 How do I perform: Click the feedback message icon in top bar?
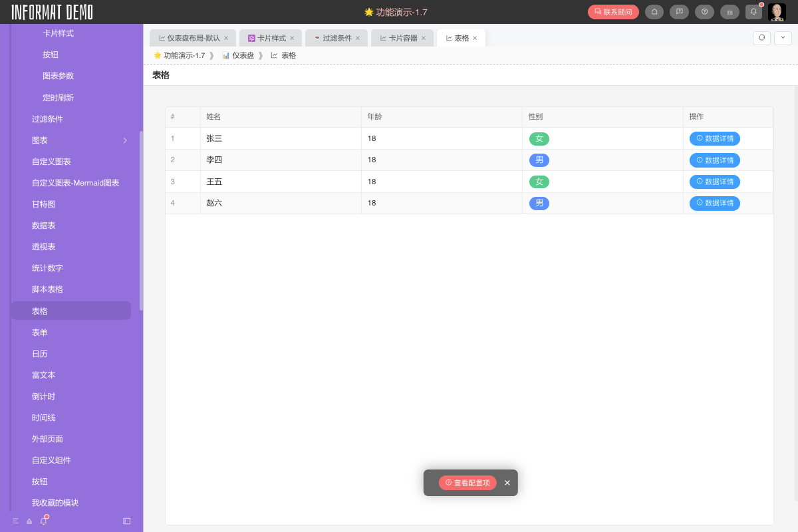pyautogui.click(x=679, y=12)
